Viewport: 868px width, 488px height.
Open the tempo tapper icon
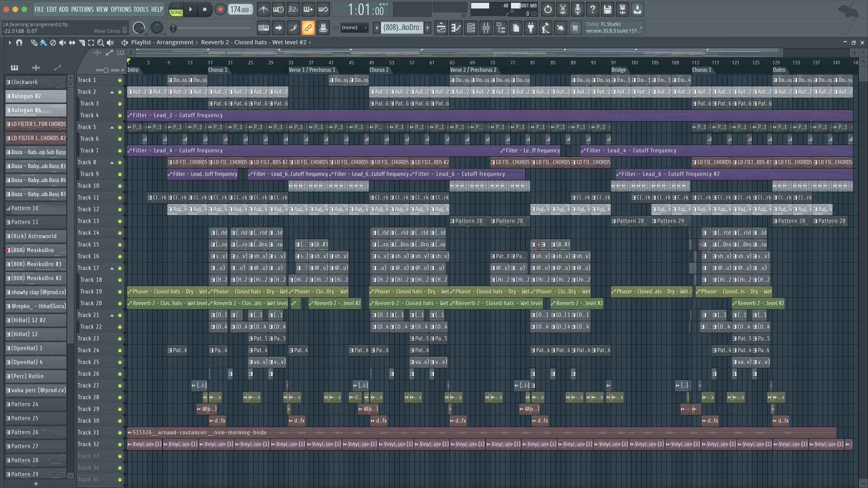546,28
